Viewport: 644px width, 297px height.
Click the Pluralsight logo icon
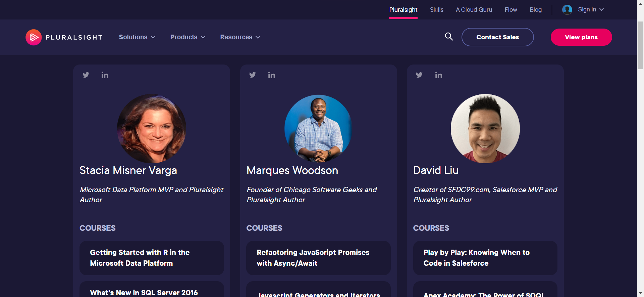coord(34,37)
